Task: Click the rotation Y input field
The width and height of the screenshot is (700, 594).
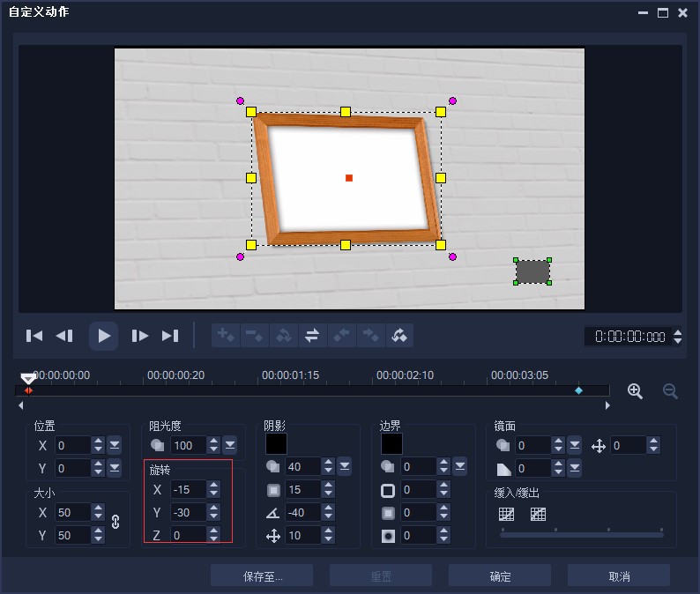Action: tap(187, 512)
